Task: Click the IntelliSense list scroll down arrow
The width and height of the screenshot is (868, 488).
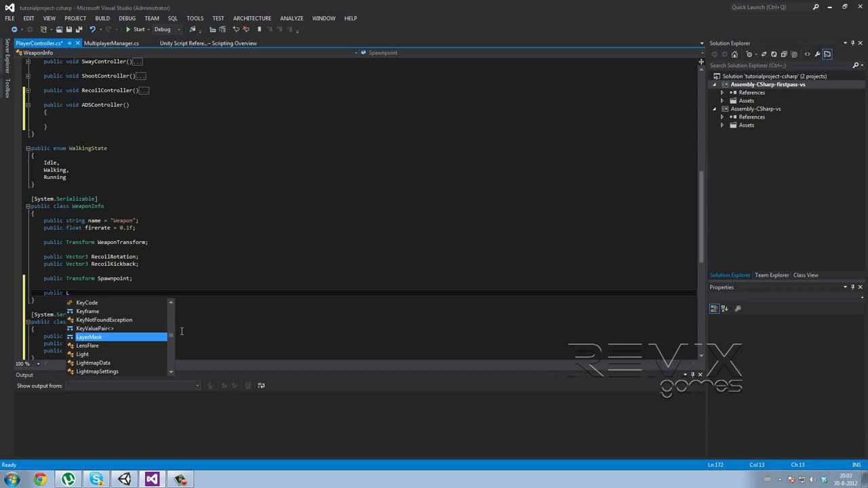Action: (171, 371)
